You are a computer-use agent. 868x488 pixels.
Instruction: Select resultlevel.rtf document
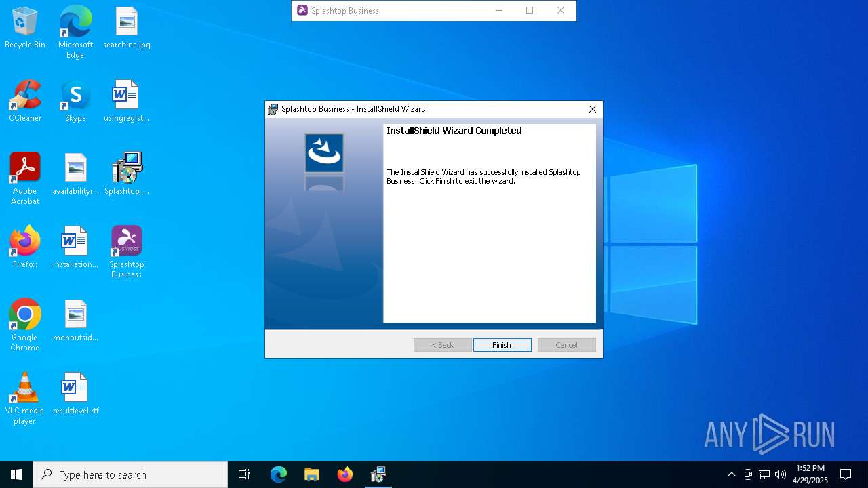(x=75, y=394)
